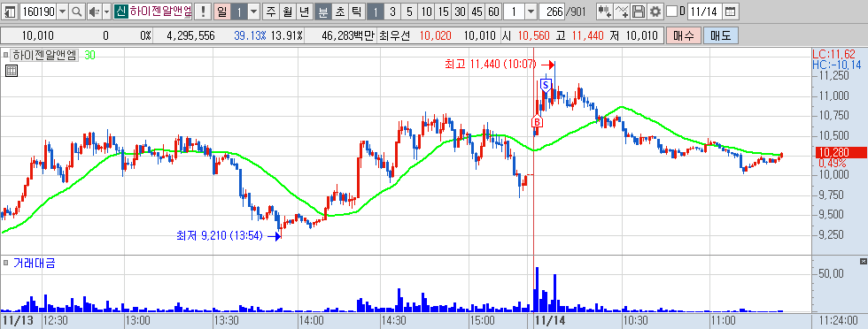Screen dimensions: 868x329
Task: Open chart settings gear icon
Action: click(655, 11)
